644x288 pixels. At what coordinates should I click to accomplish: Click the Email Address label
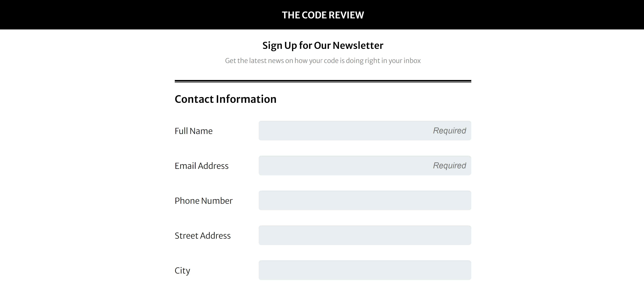click(202, 166)
